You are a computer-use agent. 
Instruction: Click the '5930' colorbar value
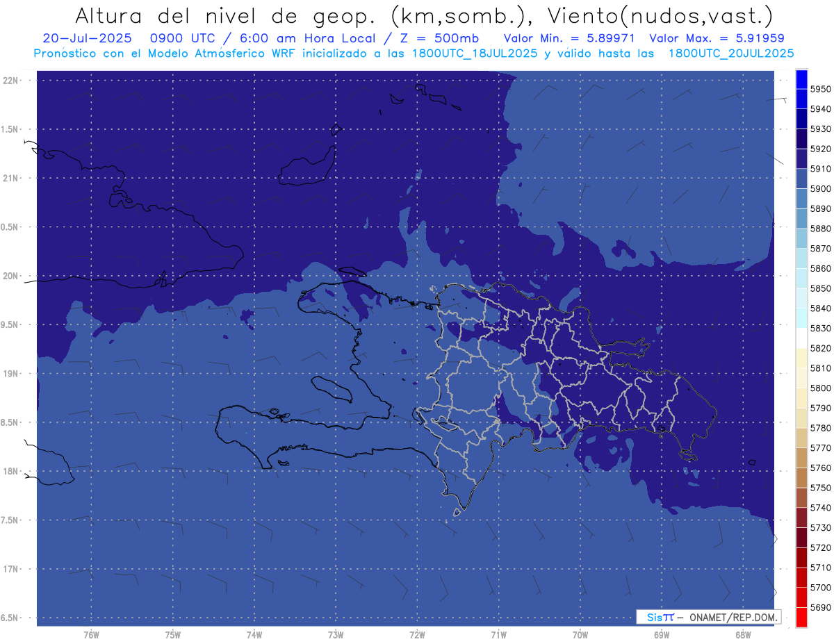click(821, 129)
